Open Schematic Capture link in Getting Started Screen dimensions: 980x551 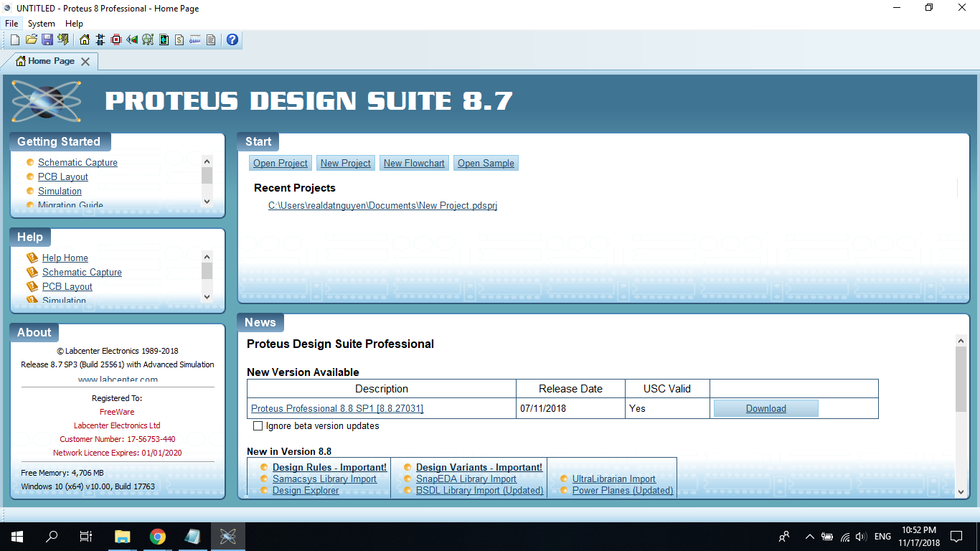point(77,163)
